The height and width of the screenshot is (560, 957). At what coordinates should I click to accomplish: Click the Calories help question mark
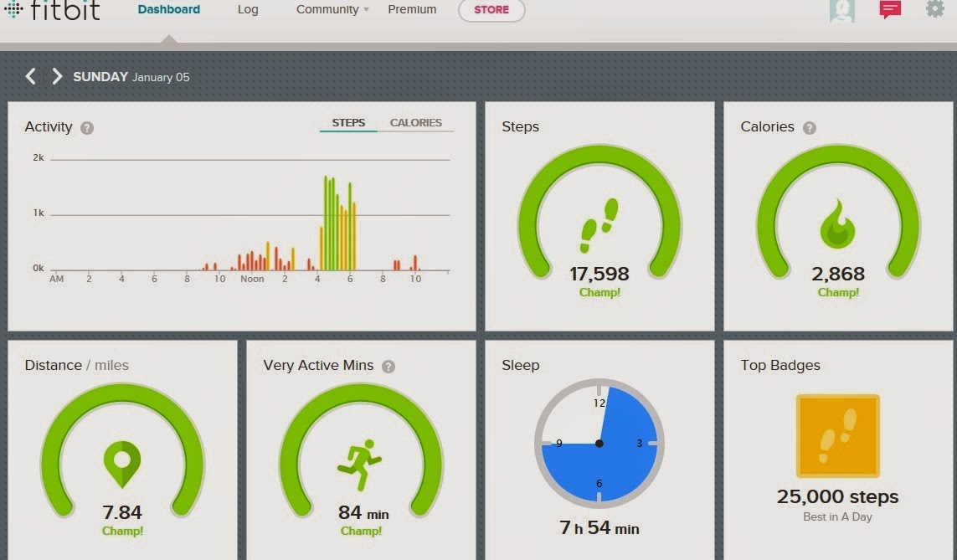point(810,128)
